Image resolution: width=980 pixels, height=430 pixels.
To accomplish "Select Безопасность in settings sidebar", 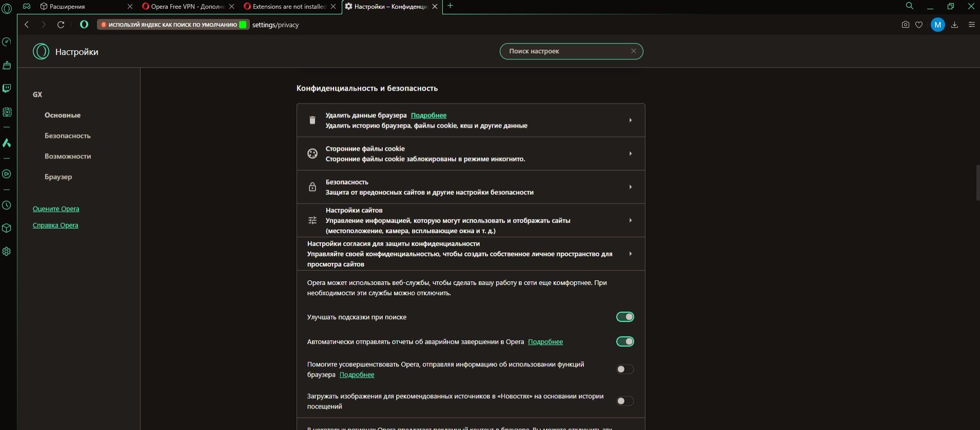I will pyautogui.click(x=68, y=136).
